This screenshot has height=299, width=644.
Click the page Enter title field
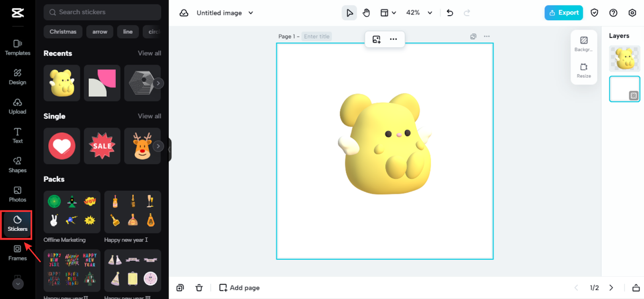[x=316, y=37]
